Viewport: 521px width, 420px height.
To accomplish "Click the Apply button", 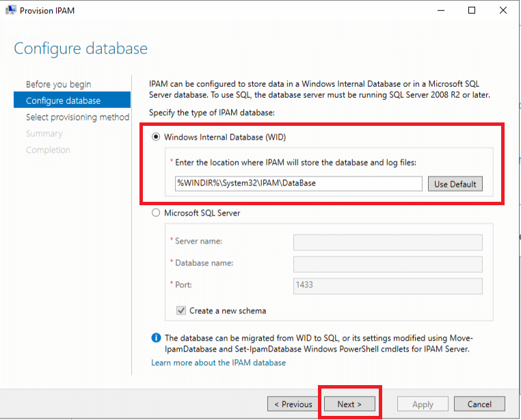I will (423, 404).
